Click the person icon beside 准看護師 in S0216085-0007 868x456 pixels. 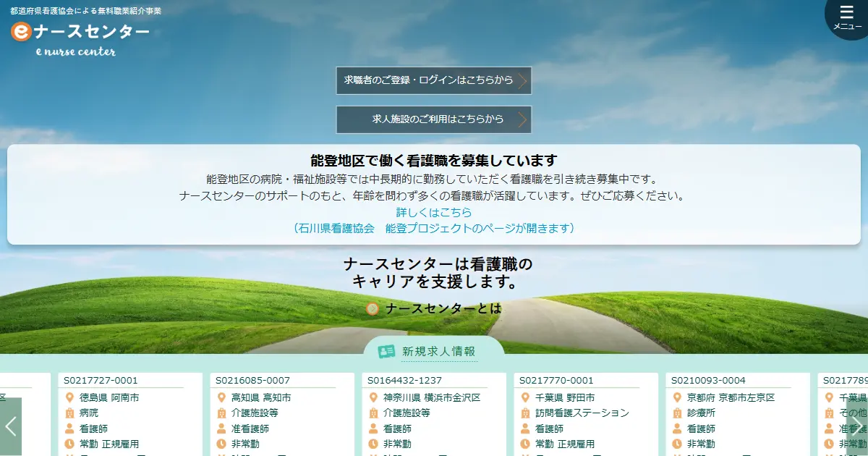coord(222,428)
